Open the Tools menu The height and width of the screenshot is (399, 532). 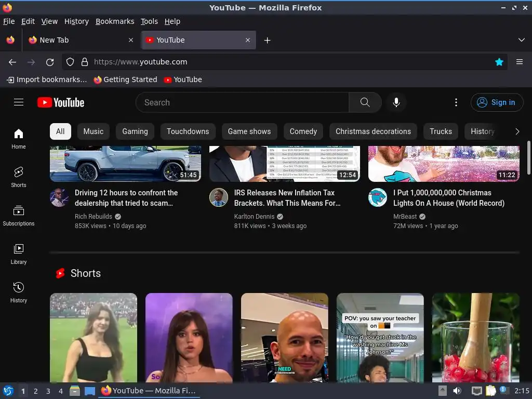(x=149, y=21)
